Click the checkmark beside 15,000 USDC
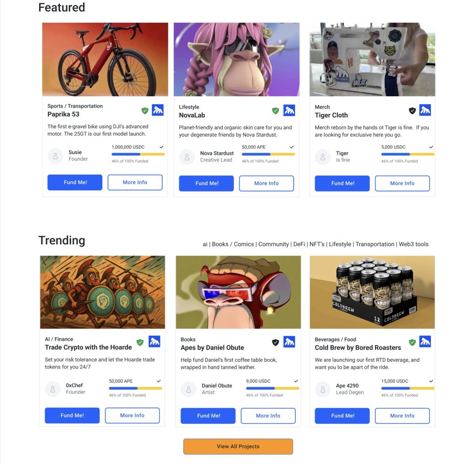Image resolution: width=476 pixels, height=464 pixels. click(431, 381)
